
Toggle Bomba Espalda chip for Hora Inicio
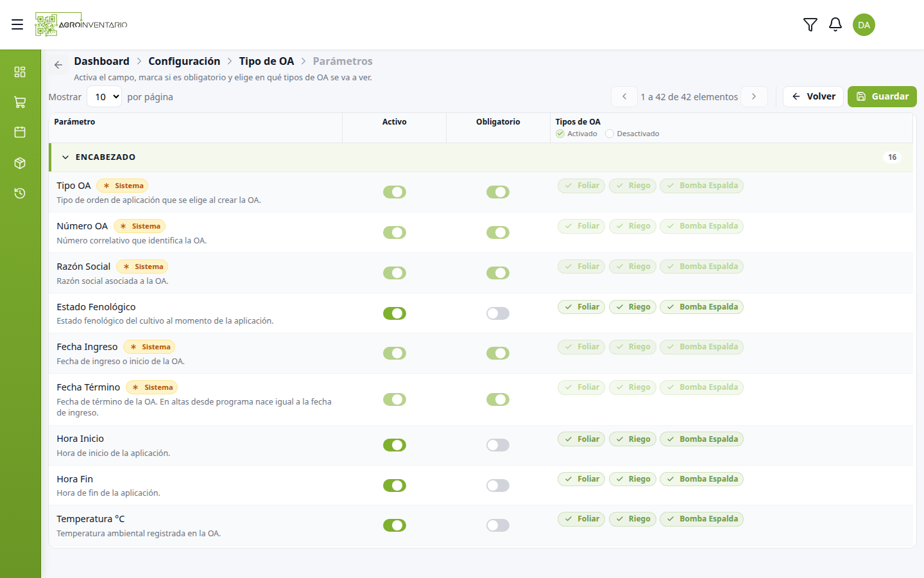pos(701,439)
